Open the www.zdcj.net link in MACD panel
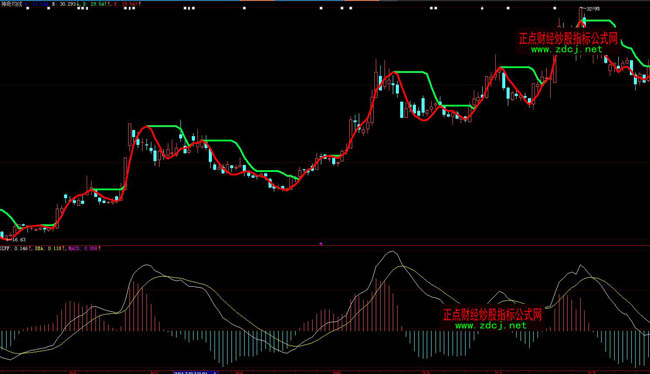This screenshot has height=374, width=650. click(491, 325)
